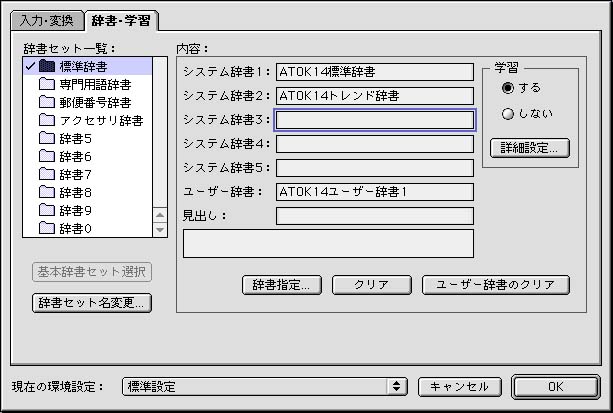Click the システム辞書2 field
The image size is (613, 413).
pos(375,96)
